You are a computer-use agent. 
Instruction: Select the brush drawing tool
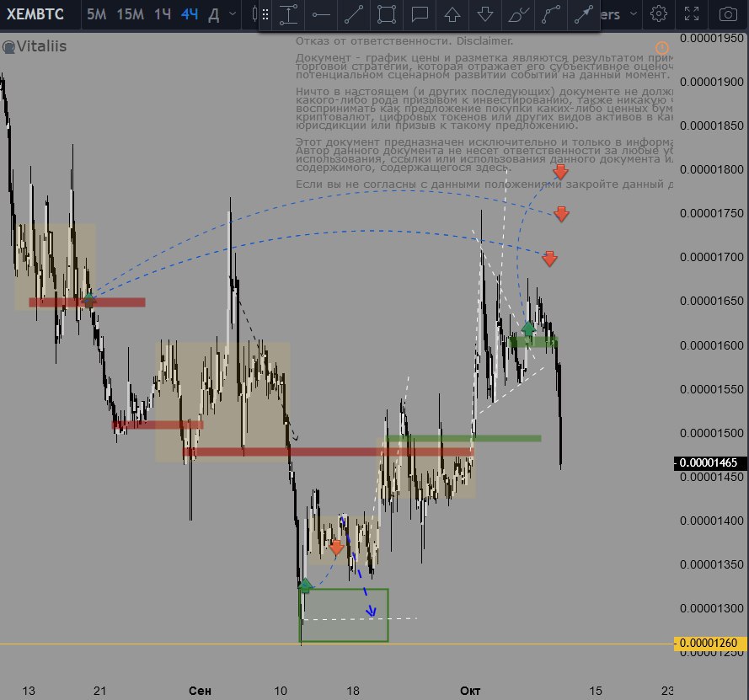click(518, 14)
